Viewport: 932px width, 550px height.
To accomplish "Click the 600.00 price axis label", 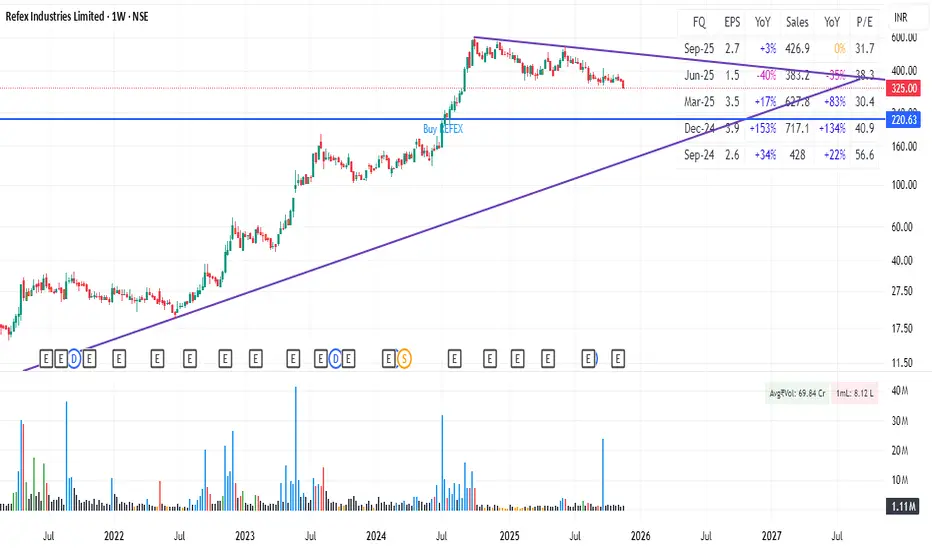I will click(904, 37).
